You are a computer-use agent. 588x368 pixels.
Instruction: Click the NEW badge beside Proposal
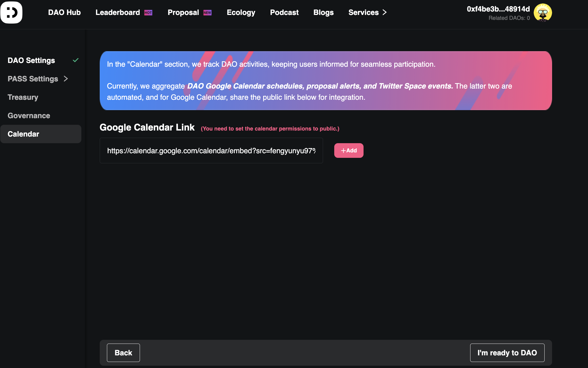(207, 13)
